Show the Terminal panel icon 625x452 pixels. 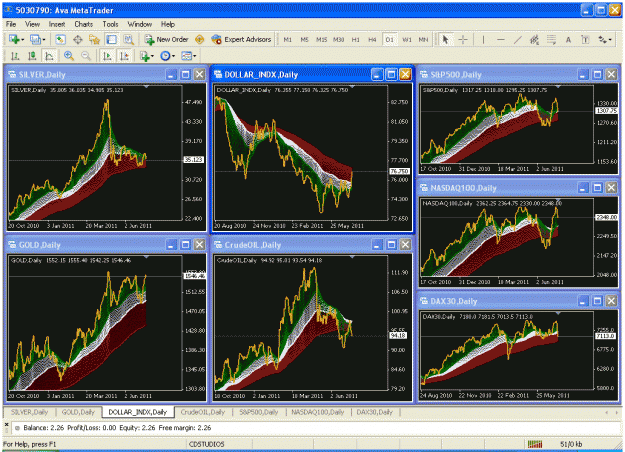click(111, 39)
